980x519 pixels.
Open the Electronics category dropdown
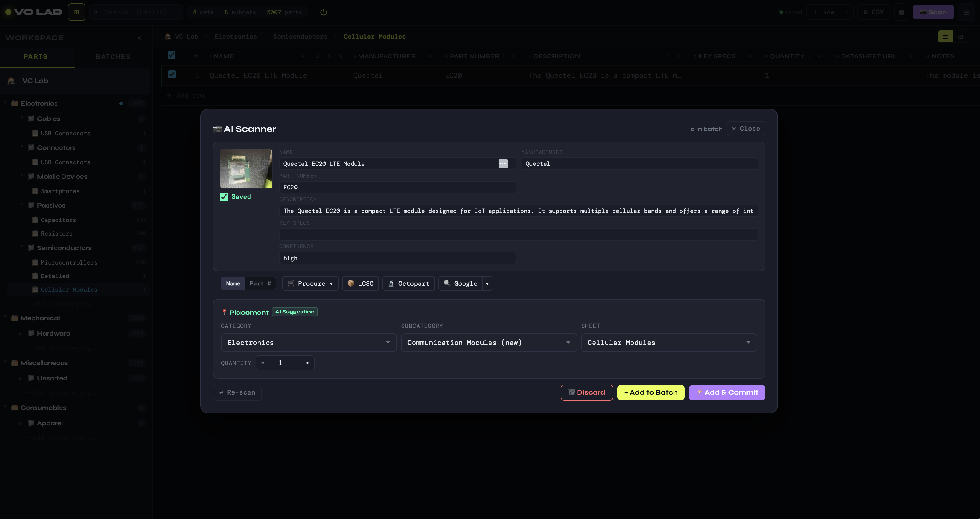pyautogui.click(x=308, y=342)
